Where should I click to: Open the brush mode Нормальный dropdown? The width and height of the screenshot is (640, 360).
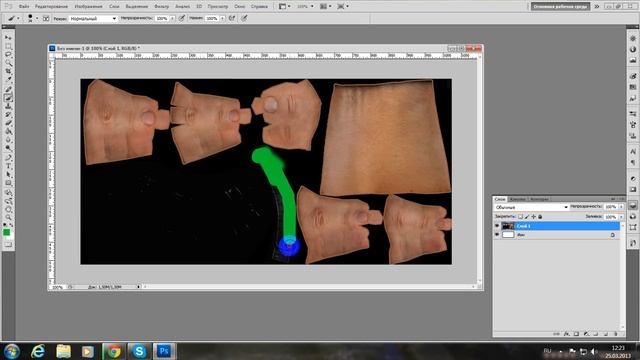(x=93, y=18)
